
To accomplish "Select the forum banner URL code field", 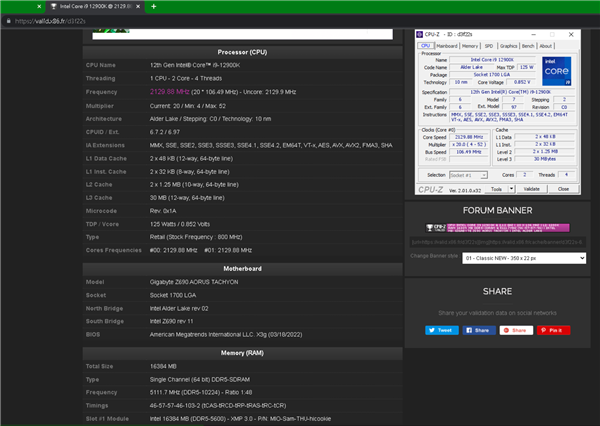I will 497,242.
